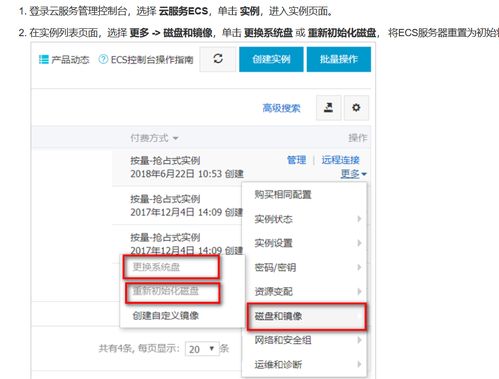Click 管理 link for first instance
This screenshot has width=499, height=379.
(296, 160)
